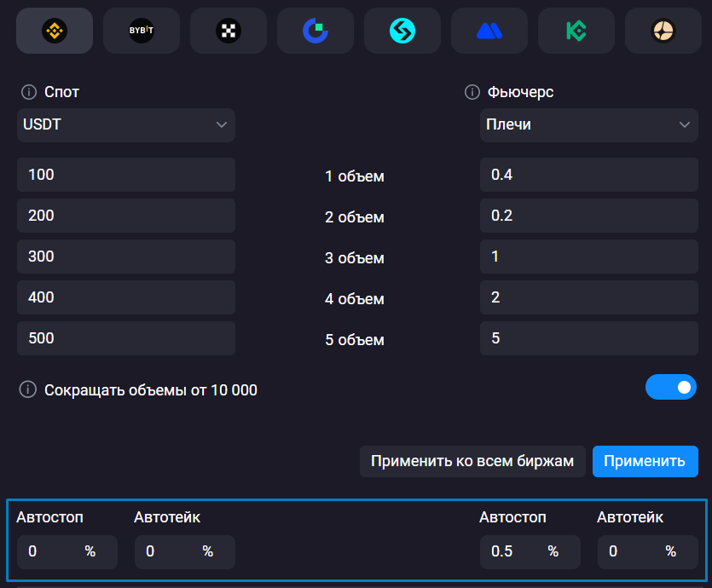
Task: Open the Плечи futures dropdown
Action: point(589,124)
